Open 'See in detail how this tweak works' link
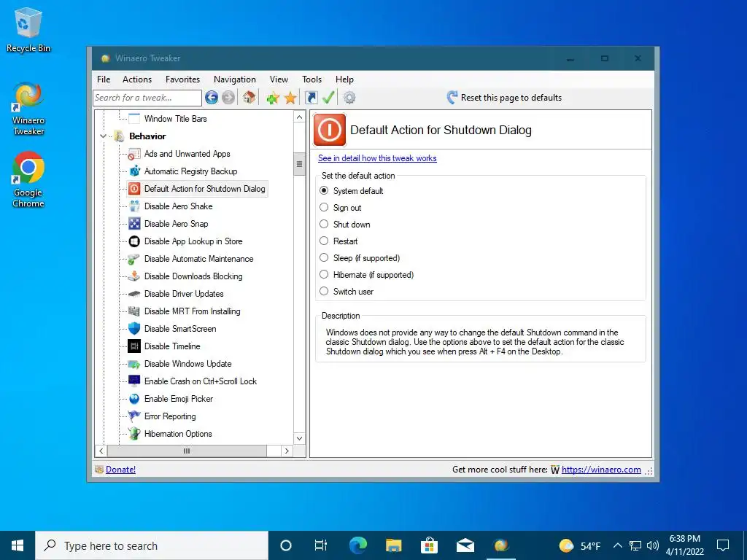The image size is (747, 560). pos(377,158)
